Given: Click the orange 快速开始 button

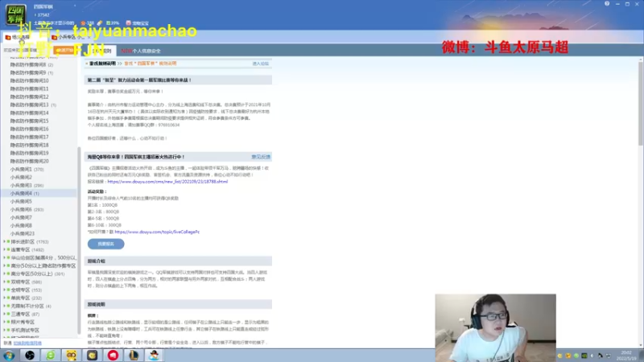Looking at the screenshot, I should pyautogui.click(x=65, y=50).
